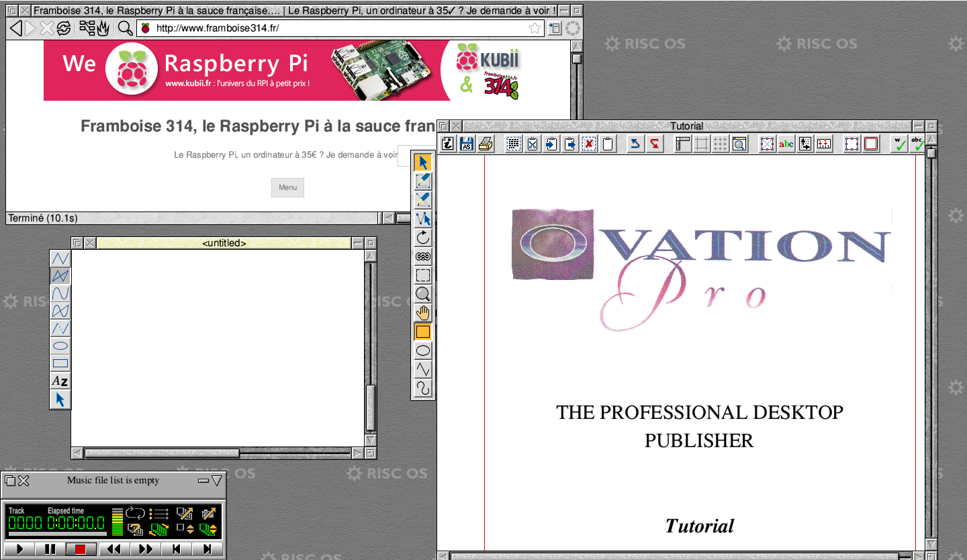This screenshot has height=560, width=967.
Task: Click the blue Undo arrow in Ovation toolbar
Action: click(x=635, y=144)
